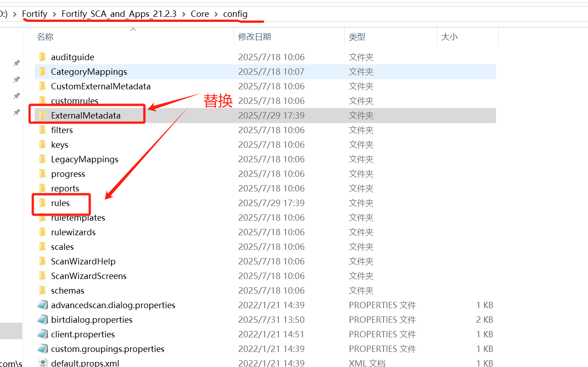Click the keys folder icon
The width and height of the screenshot is (588, 367).
point(42,145)
